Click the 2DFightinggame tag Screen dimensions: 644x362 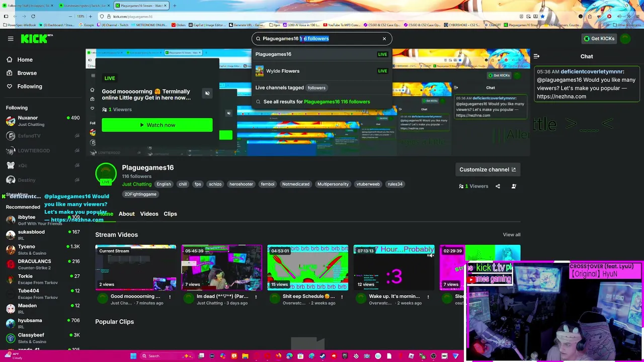(140, 194)
